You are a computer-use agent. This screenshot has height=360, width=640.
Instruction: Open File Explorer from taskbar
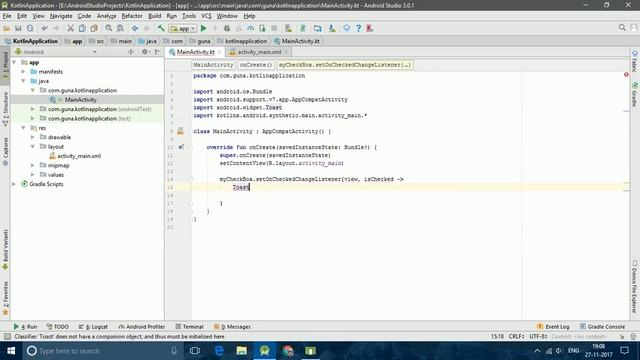point(242,351)
